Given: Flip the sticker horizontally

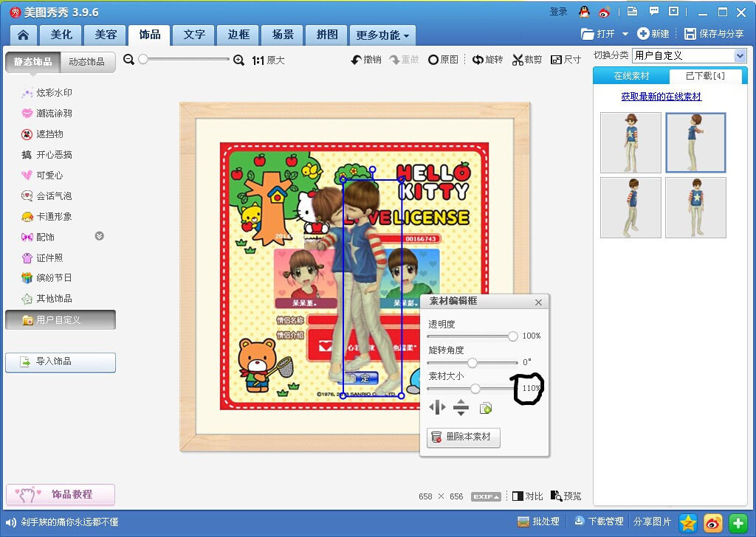Looking at the screenshot, I should coord(437,407).
